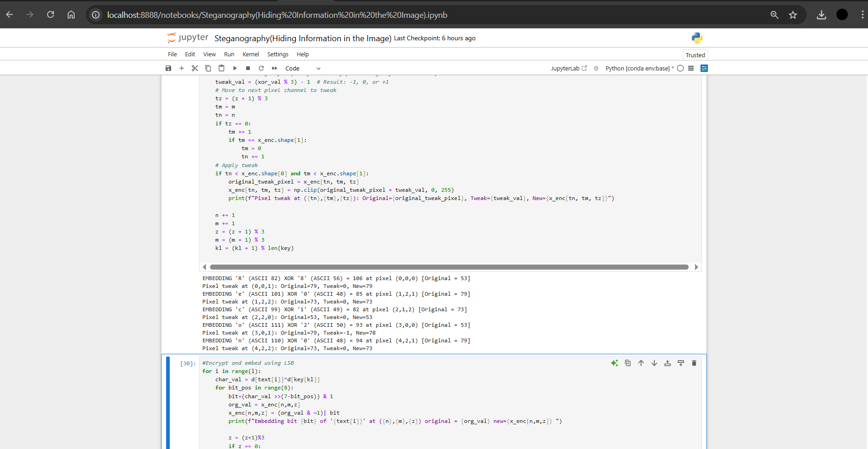Click the browser back arrow
868x449 pixels.
tap(10, 15)
